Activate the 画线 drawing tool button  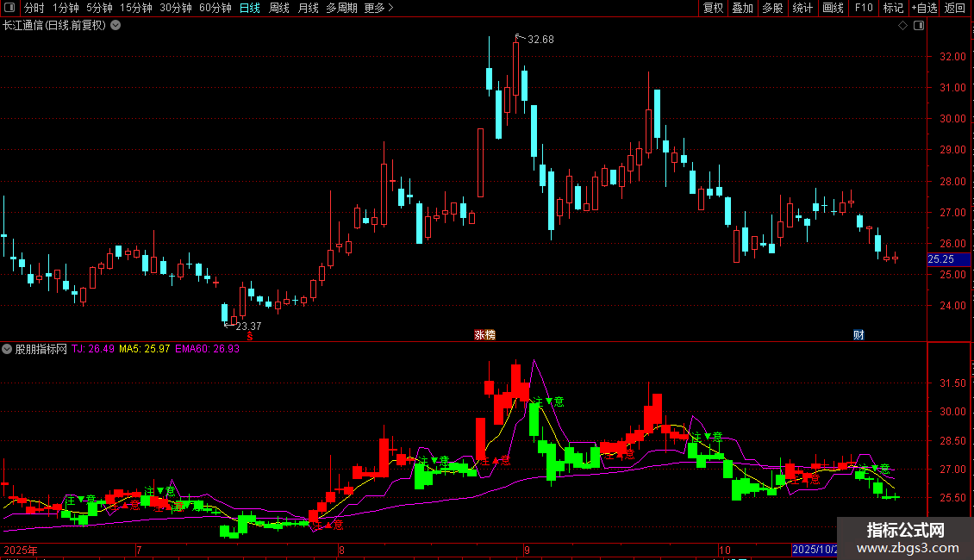(x=833, y=8)
